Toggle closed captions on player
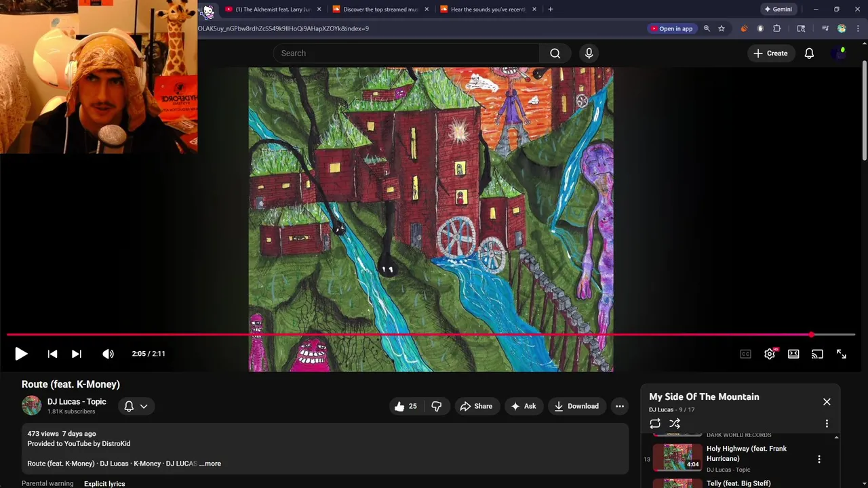This screenshot has width=868, height=488. pyautogui.click(x=745, y=354)
